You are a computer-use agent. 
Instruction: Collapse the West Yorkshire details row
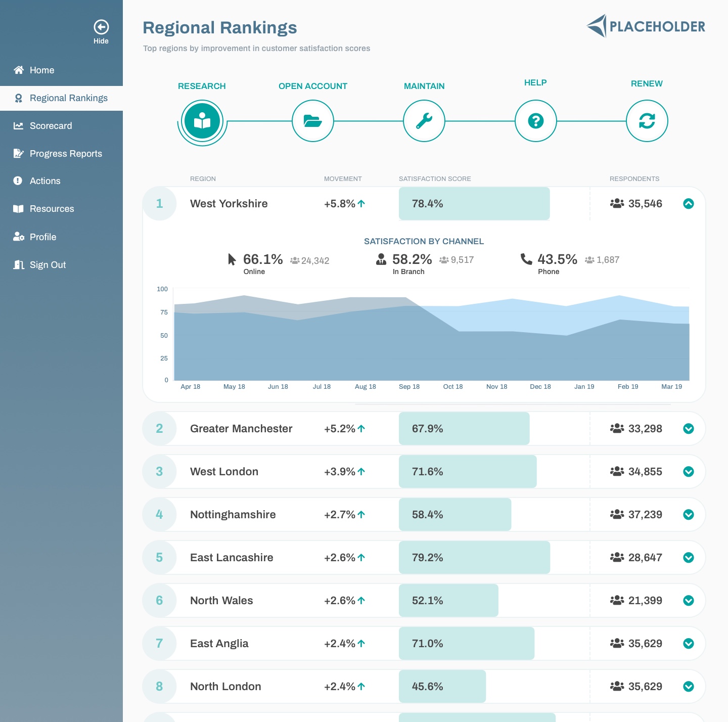click(x=689, y=204)
